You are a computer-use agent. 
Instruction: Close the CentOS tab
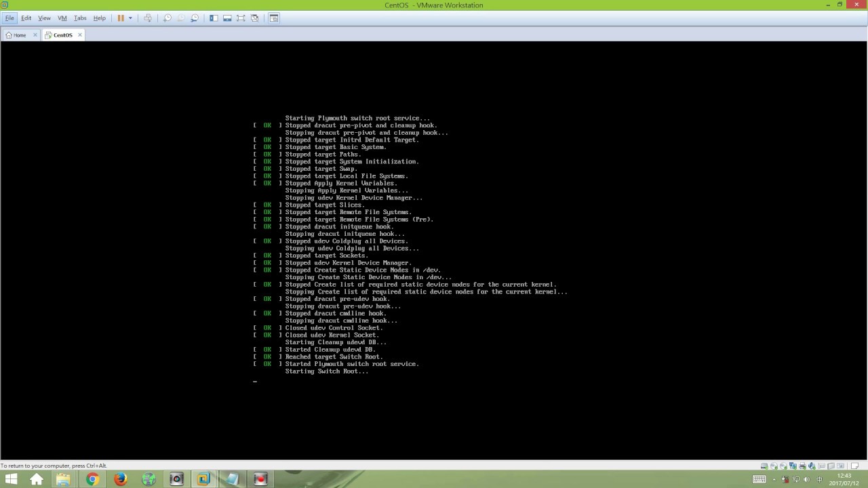79,35
